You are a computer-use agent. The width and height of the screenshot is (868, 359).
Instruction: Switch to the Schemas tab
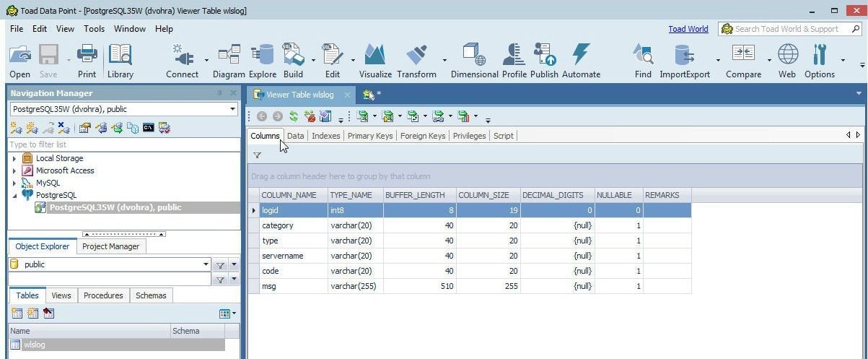click(x=151, y=295)
